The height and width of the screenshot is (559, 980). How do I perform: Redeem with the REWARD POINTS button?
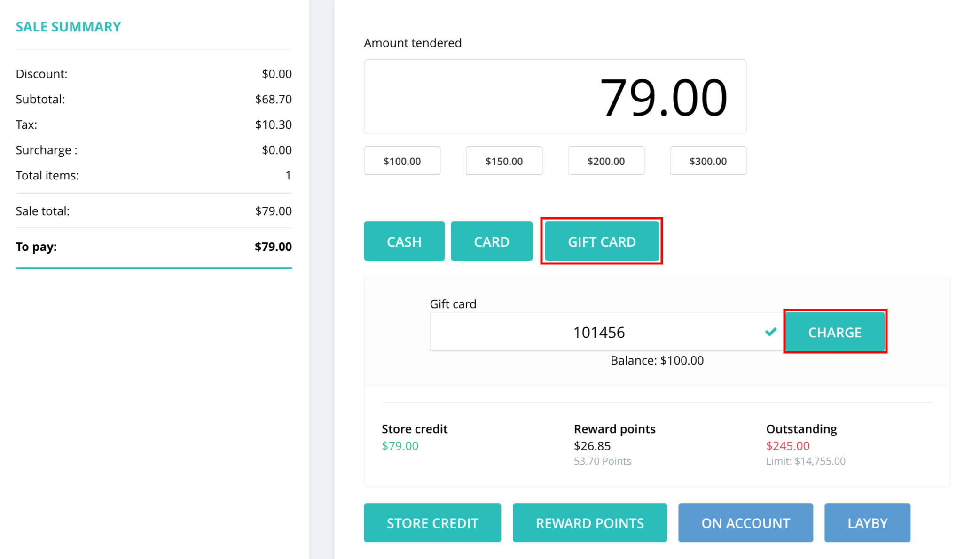click(590, 522)
